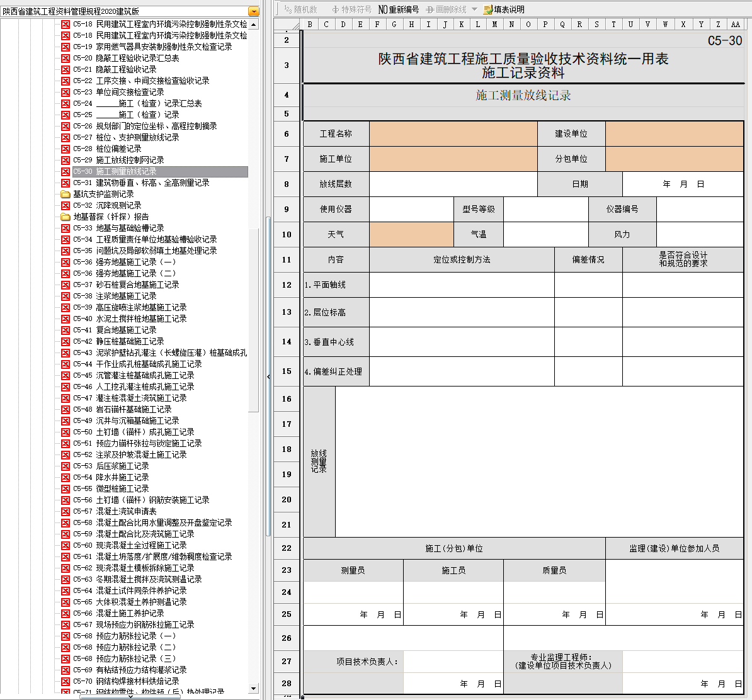Screen dimensions: 752x700
Task: Click the red icon beside C5-57 混凝土浇筑申请表
Action: 66,511
